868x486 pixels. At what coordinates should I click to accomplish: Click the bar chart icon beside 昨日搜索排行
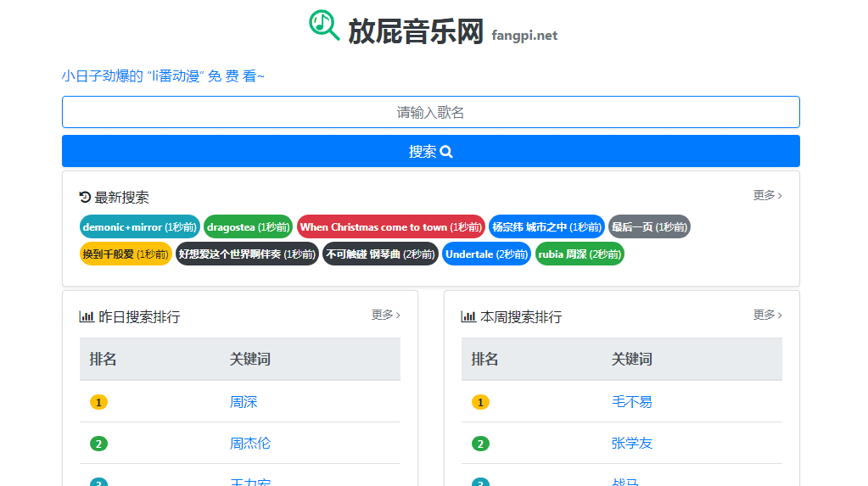coord(87,316)
